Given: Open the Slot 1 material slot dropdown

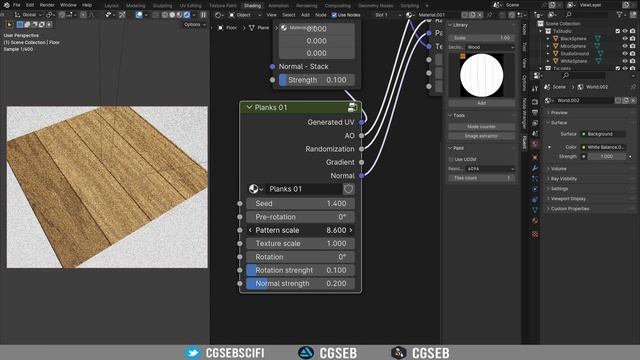Looking at the screenshot, I should (388, 15).
